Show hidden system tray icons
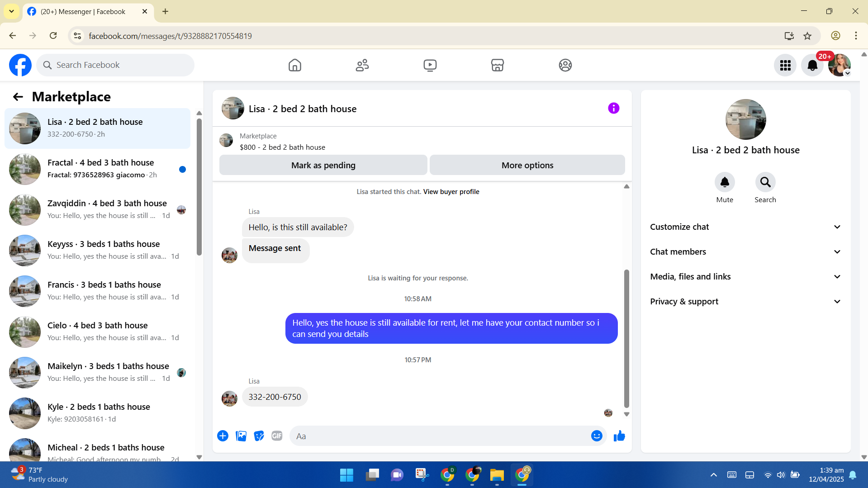 713,475
